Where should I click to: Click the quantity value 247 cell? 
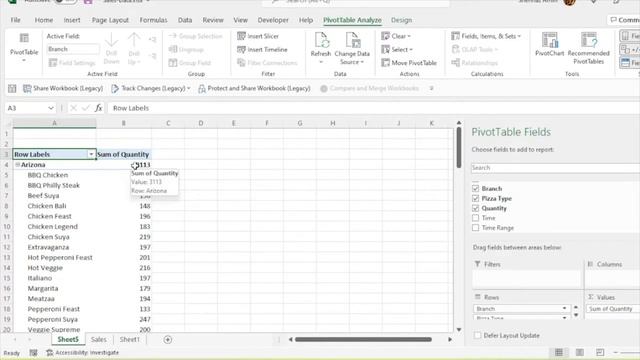pyautogui.click(x=123, y=319)
